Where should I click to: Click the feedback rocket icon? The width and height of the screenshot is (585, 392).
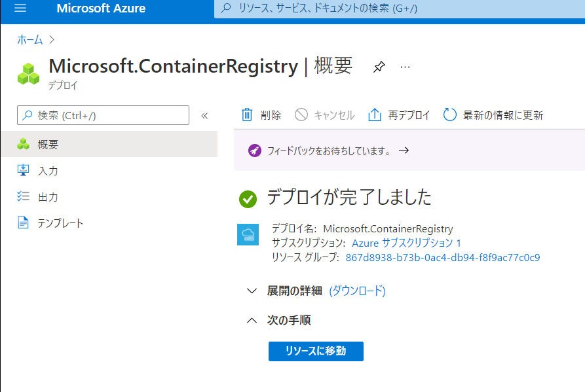(255, 151)
